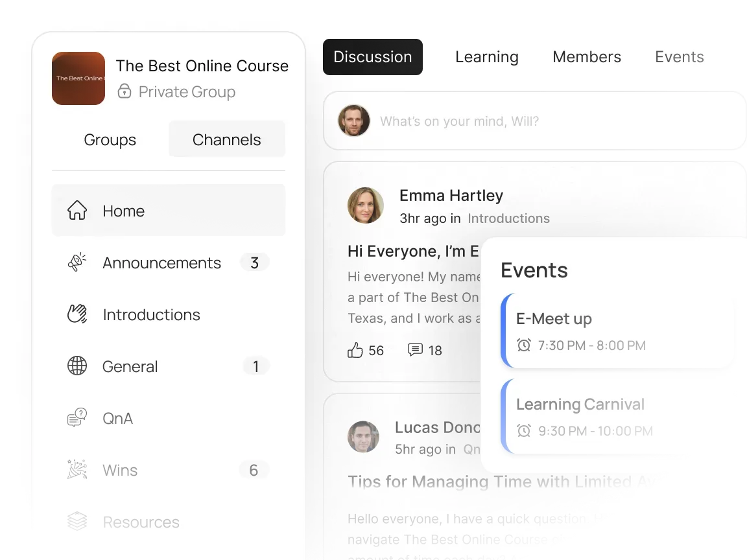Open Lucas's profile picture

click(363, 437)
